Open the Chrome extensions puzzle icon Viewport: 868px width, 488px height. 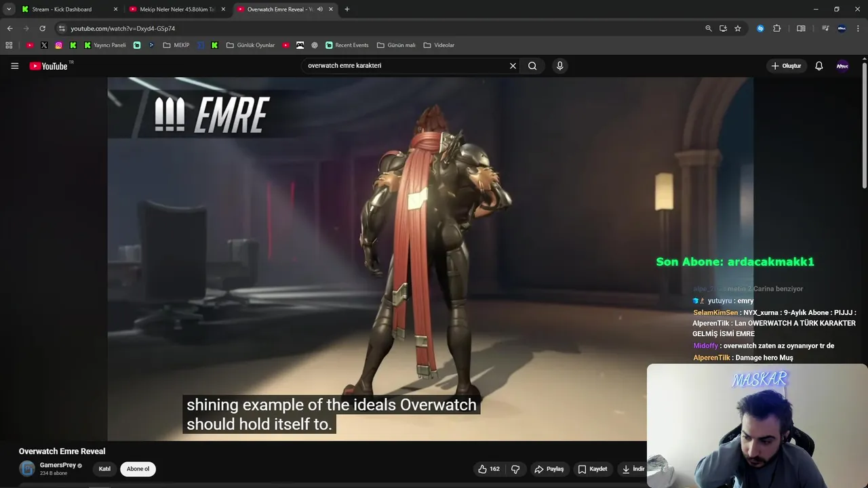[777, 28]
